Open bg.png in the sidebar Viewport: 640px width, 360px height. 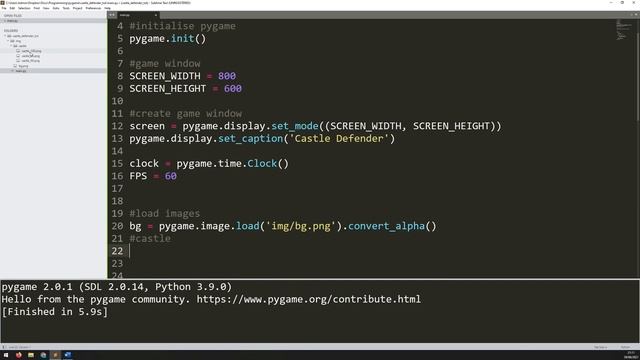(x=23, y=66)
